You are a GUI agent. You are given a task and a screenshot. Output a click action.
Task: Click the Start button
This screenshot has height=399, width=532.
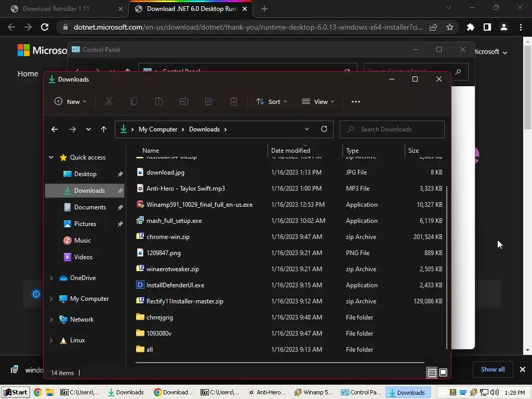click(15, 392)
